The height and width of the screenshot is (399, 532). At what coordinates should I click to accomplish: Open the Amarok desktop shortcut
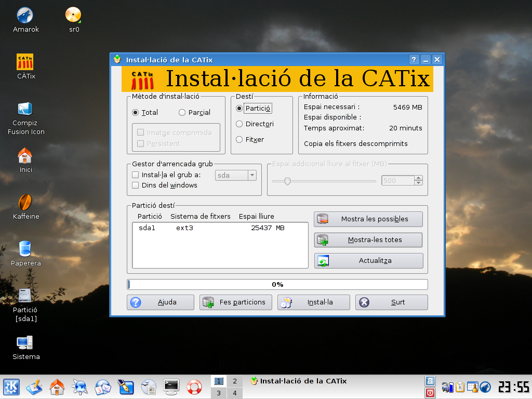(25, 20)
